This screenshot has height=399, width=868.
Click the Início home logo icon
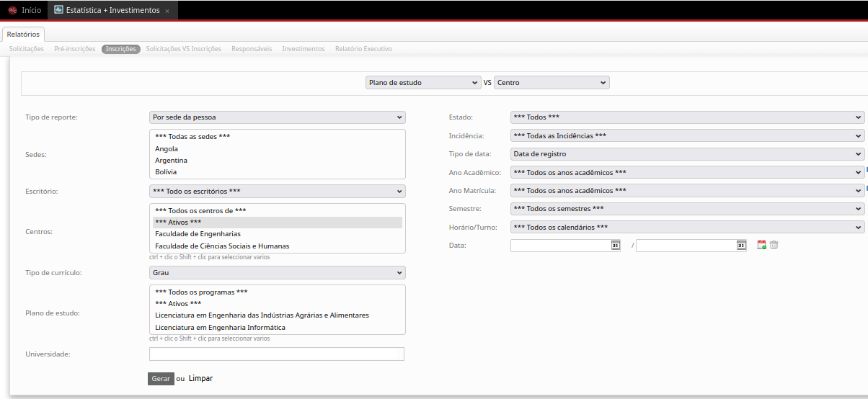click(x=12, y=11)
